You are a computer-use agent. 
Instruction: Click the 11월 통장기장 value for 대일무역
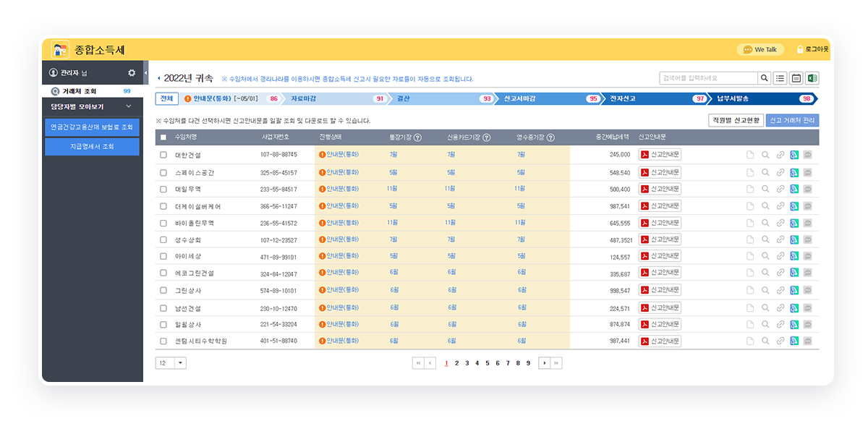pyautogui.click(x=393, y=189)
